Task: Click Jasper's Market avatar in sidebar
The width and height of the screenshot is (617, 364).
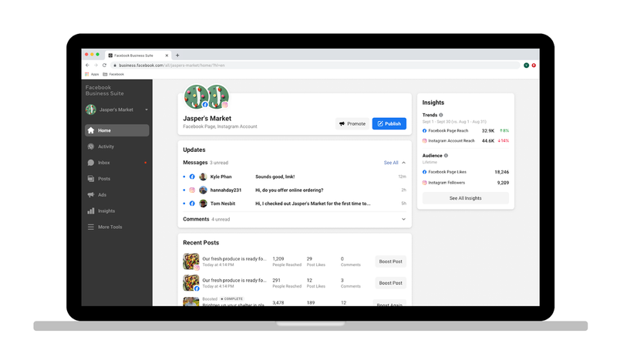Action: [x=91, y=110]
